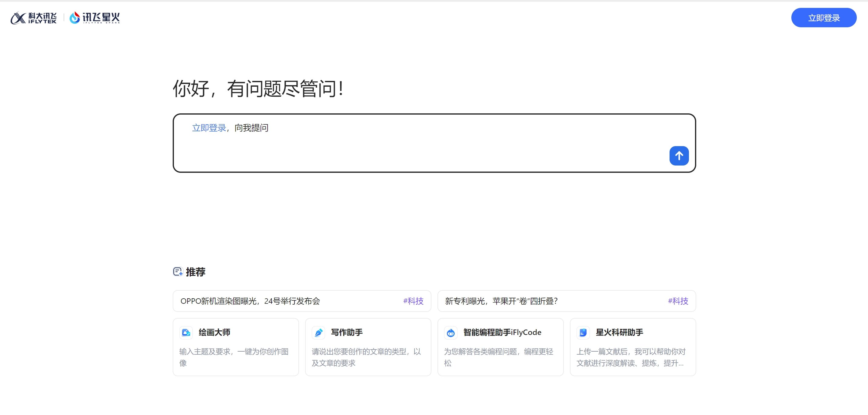Click the 星火科研助手 document icon
The image size is (868, 415).
[x=583, y=333]
